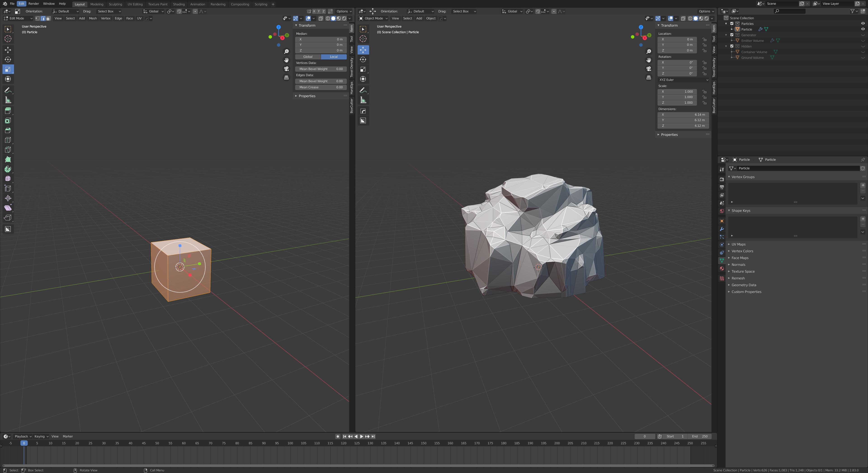The image size is (868, 473).
Task: Select the Shrink/Fatten tool
Action: click(x=8, y=198)
